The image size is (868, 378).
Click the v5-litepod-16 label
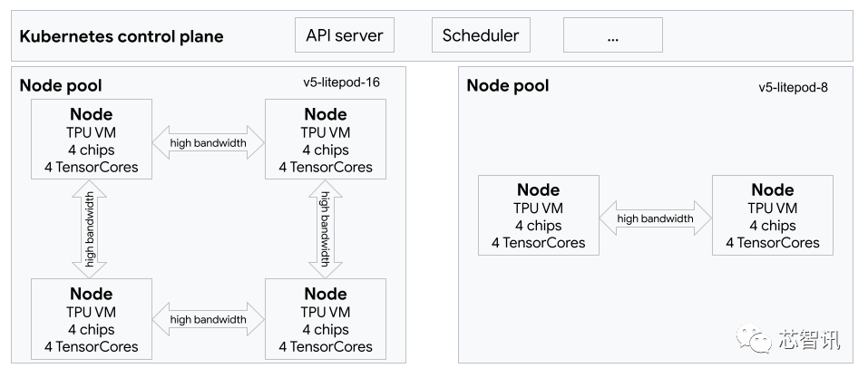(342, 82)
